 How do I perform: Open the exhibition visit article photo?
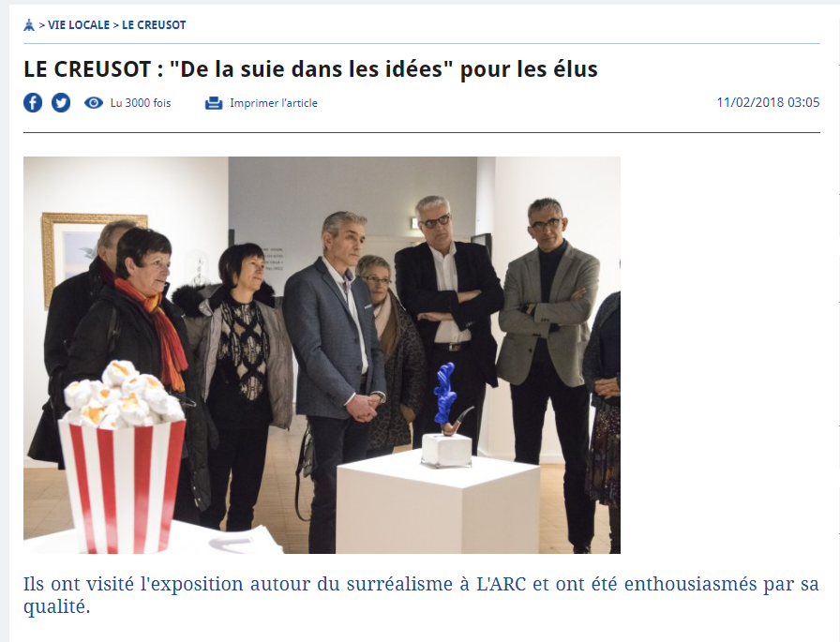click(x=322, y=355)
